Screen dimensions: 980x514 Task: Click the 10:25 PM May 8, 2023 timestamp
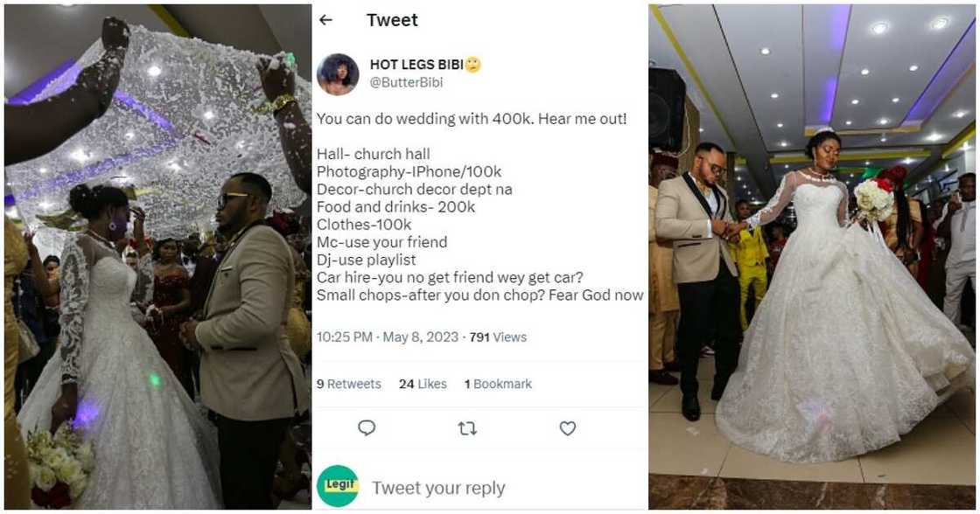pyautogui.click(x=387, y=337)
